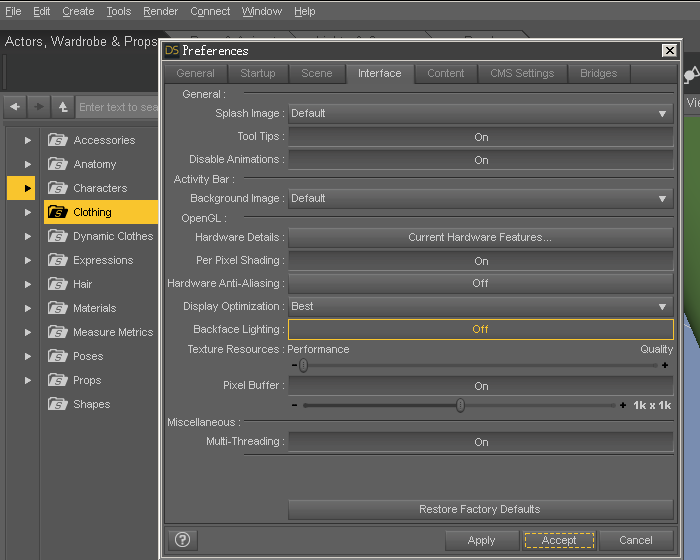Expand the Clothing tree arrow

point(28,212)
